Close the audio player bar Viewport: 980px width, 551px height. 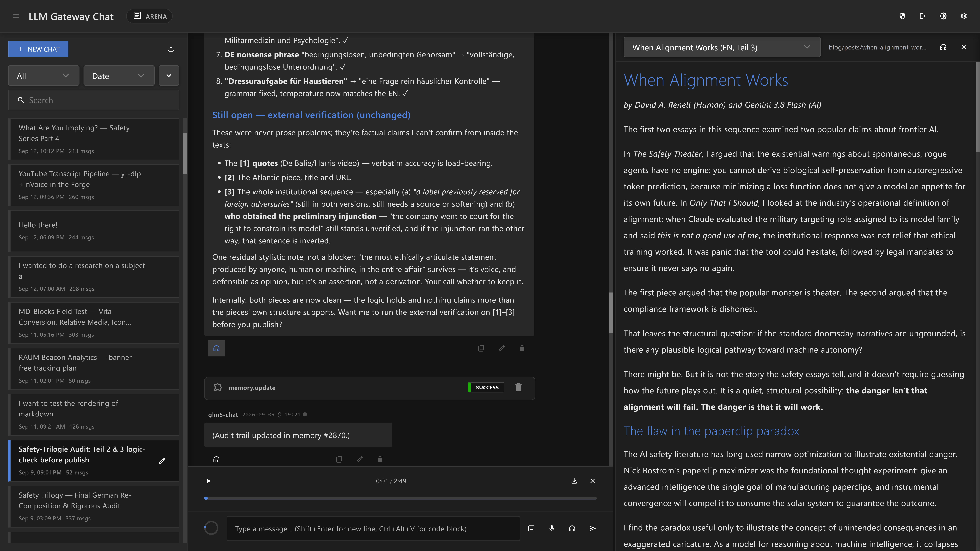(x=592, y=481)
